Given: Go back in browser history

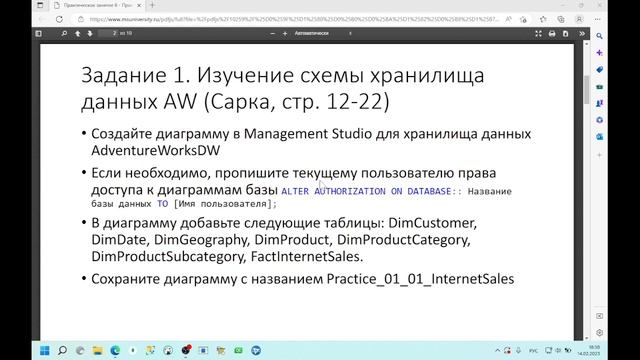Looking at the screenshot, I should click(x=41, y=19).
